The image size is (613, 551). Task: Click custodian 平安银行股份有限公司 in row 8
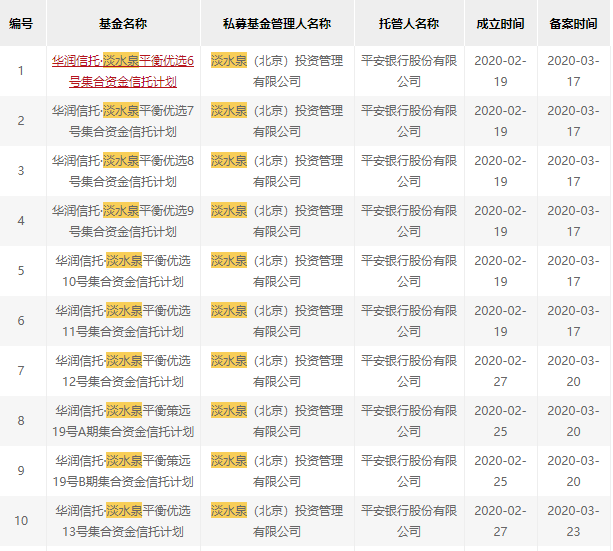409,421
